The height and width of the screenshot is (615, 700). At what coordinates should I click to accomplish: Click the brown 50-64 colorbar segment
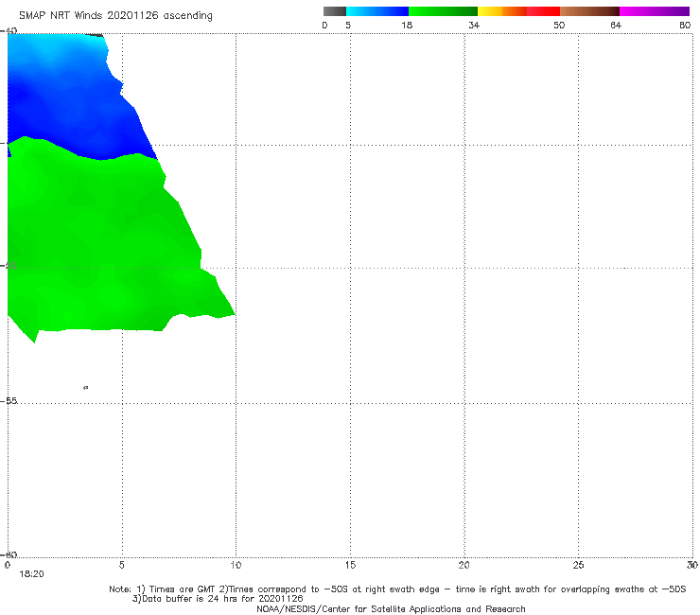(x=589, y=11)
